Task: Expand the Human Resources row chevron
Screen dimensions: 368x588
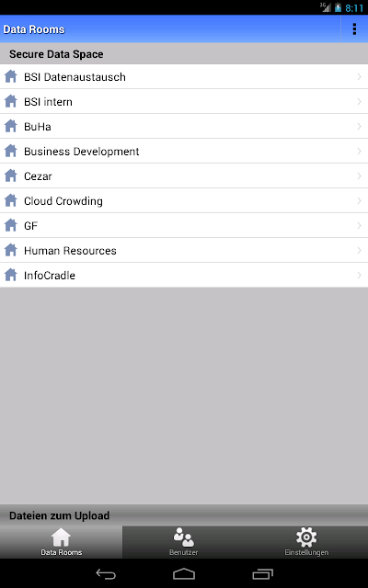Action: (x=359, y=250)
